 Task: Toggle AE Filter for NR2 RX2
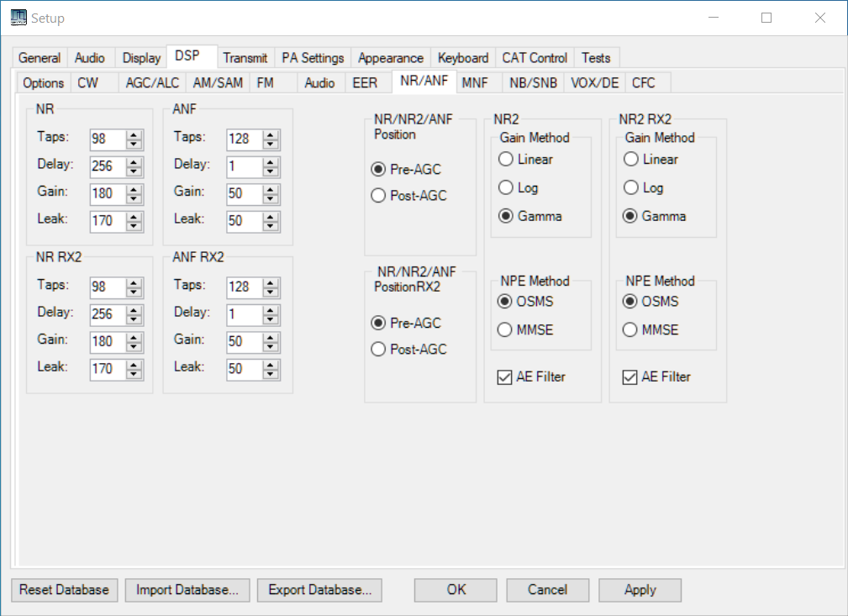(x=630, y=377)
